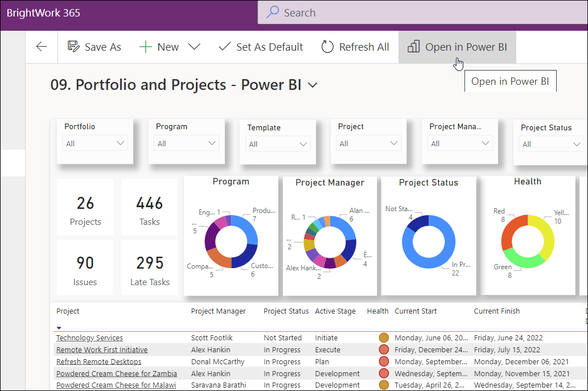
Task: Open the Project Status filter dropdown
Action: point(551,144)
